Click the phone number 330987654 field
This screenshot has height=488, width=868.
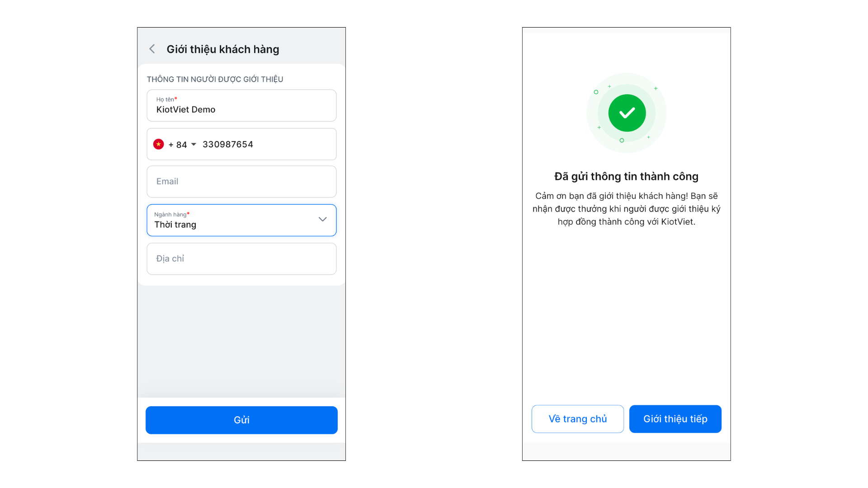click(267, 144)
